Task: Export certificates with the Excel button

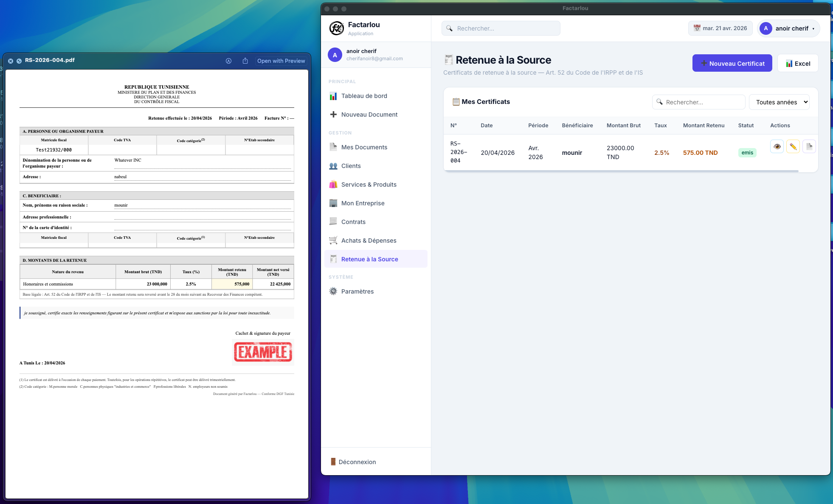Action: (797, 63)
